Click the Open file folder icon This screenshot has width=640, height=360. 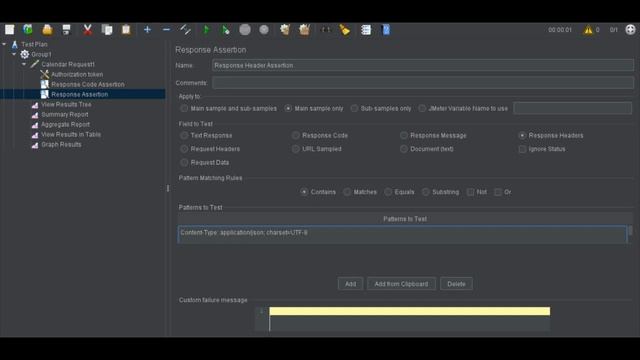tap(47, 29)
